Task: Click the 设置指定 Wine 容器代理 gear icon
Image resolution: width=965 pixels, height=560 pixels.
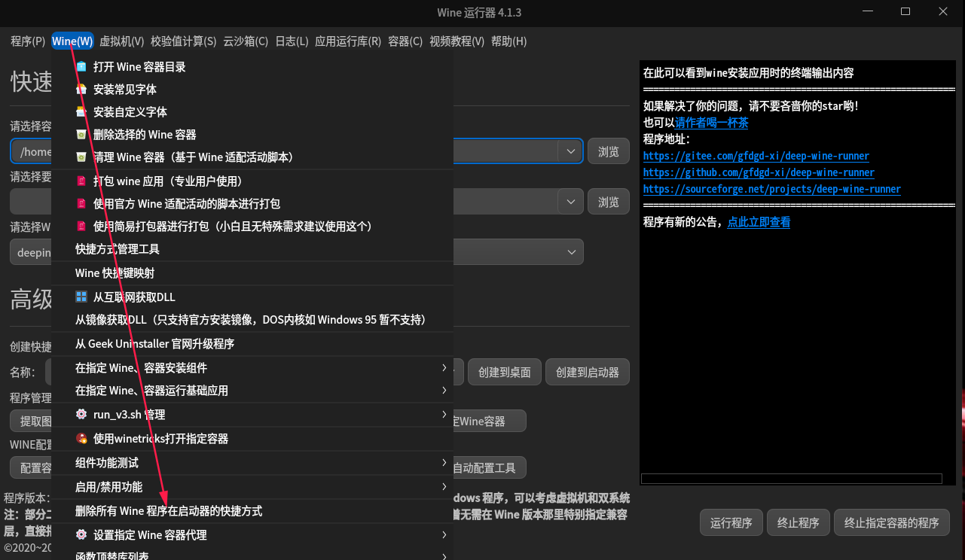Action: [x=81, y=535]
